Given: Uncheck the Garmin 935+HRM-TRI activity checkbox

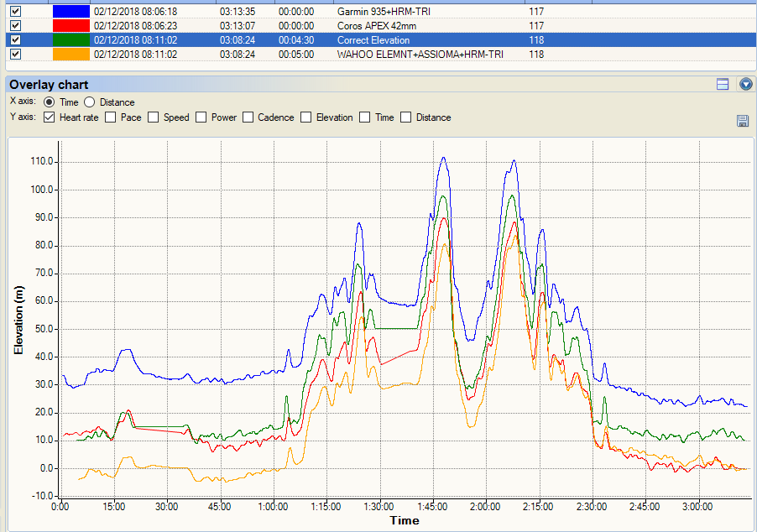Looking at the screenshot, I should point(15,12).
